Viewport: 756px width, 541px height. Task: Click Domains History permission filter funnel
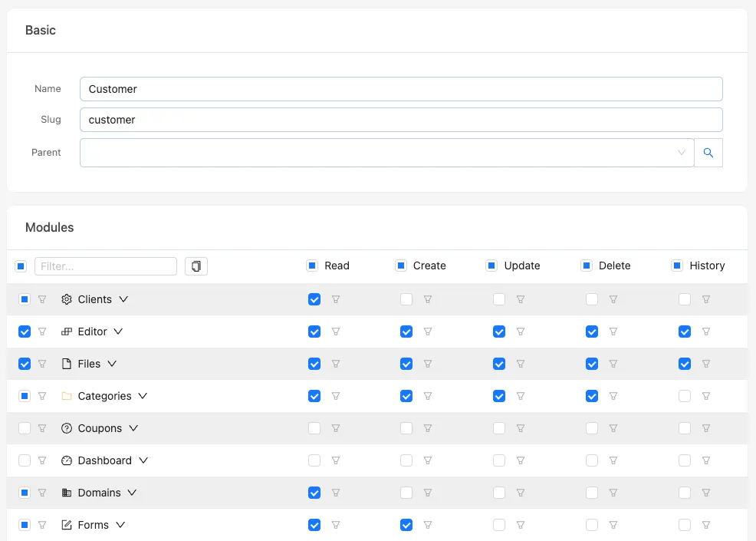(x=706, y=493)
